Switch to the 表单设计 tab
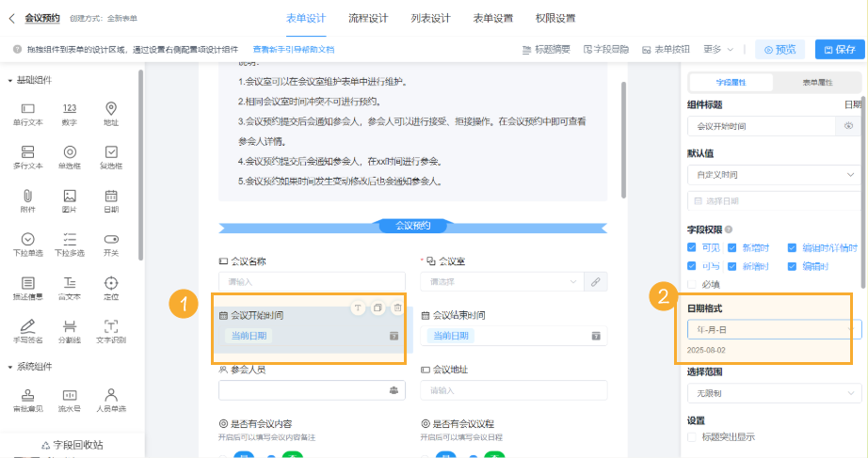The width and height of the screenshot is (868, 458). (x=306, y=18)
